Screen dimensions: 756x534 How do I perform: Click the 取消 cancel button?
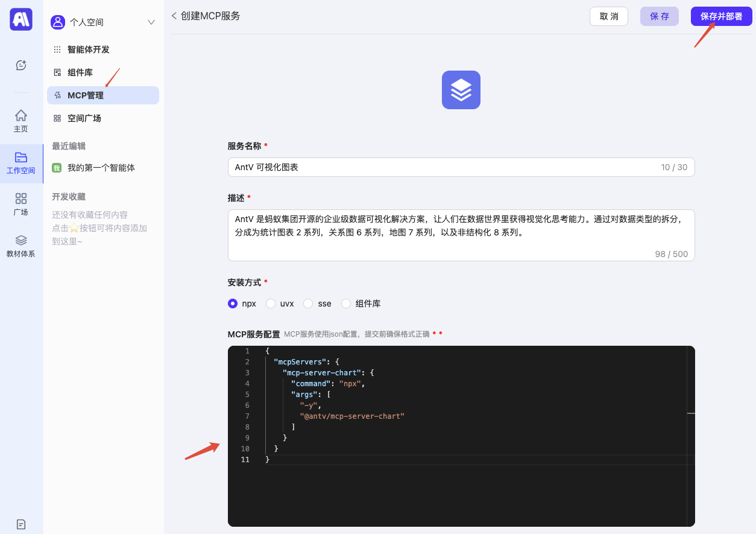click(x=609, y=16)
